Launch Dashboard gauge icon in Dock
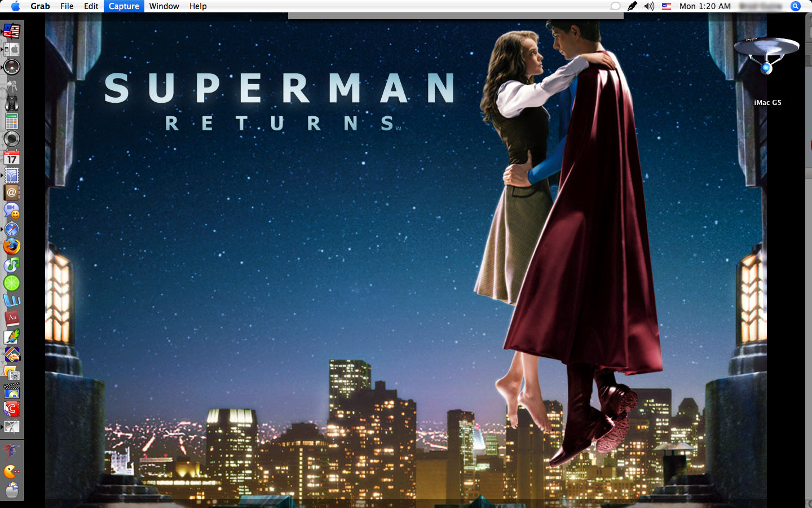 [12, 67]
